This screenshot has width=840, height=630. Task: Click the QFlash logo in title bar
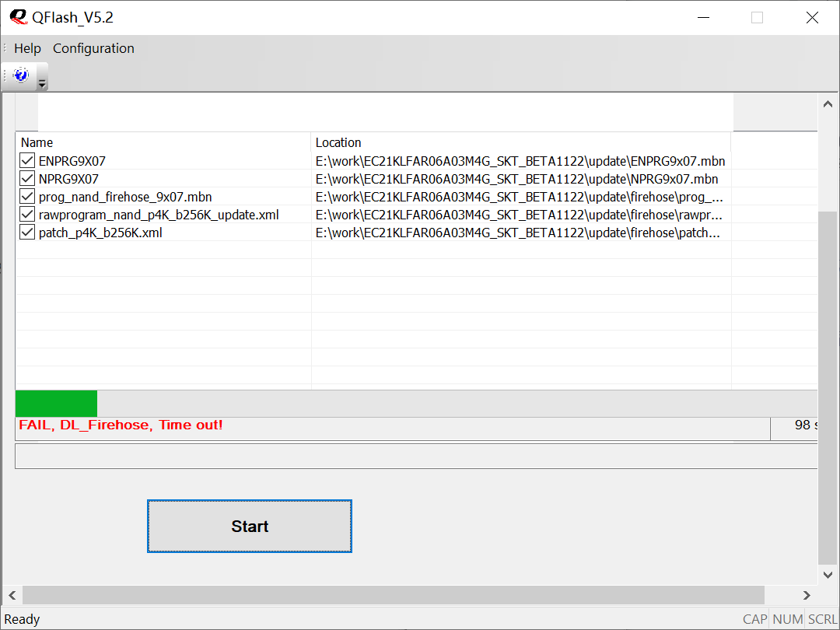pos(18,17)
